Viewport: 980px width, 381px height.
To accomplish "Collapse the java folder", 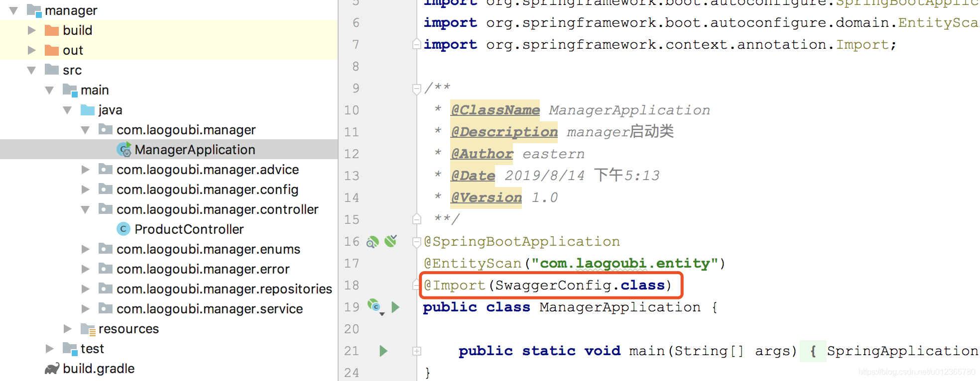I will [67, 110].
